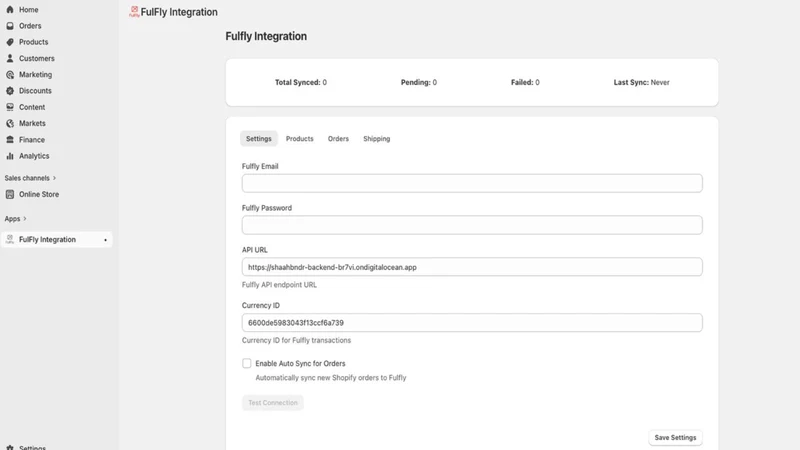Click the 'Failed: 0' stat
800x450 pixels.
pyautogui.click(x=525, y=82)
